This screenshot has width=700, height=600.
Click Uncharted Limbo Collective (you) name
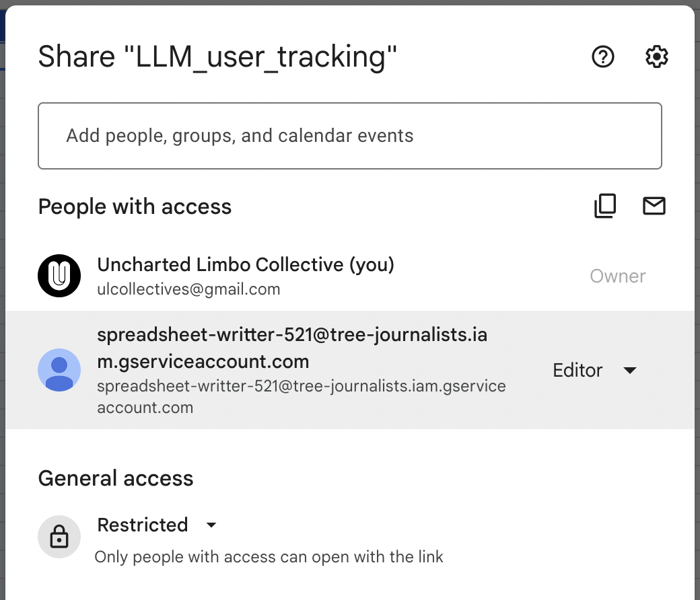click(x=246, y=265)
